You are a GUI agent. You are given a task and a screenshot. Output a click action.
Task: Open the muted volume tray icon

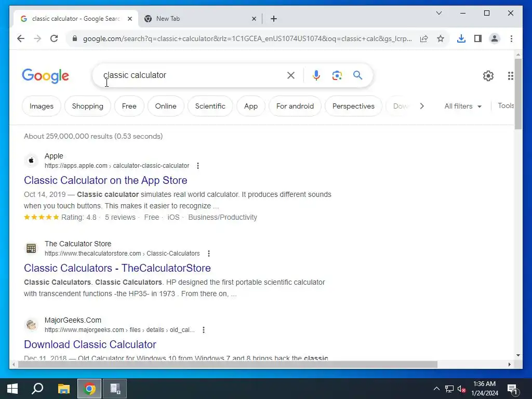(x=461, y=389)
